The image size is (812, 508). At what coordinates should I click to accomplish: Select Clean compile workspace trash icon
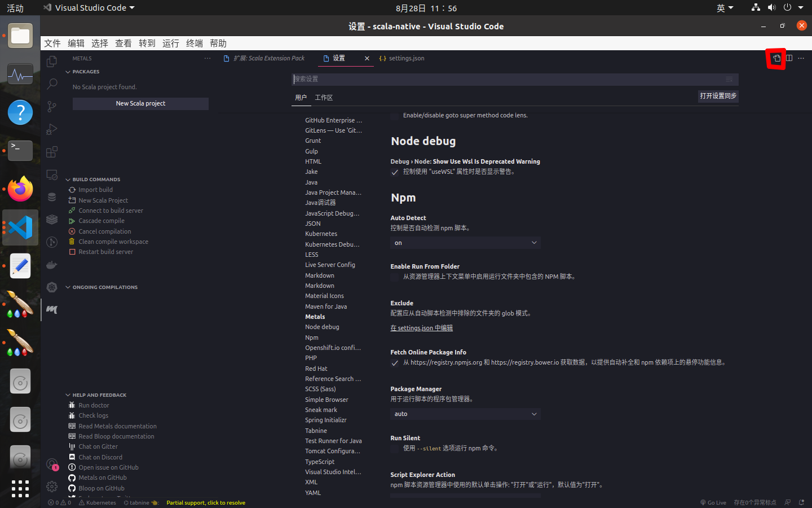(x=73, y=242)
